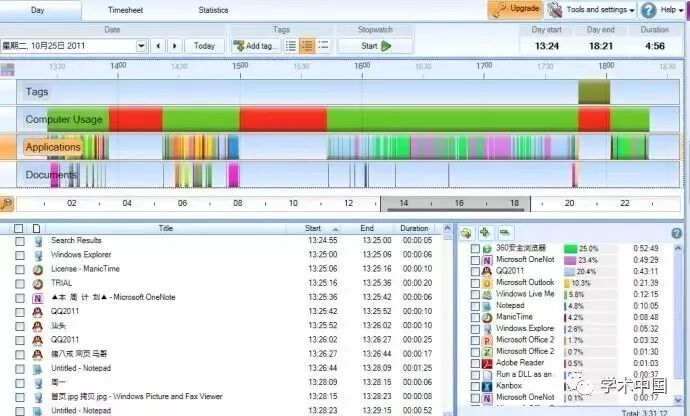
Task: Click the ManicTime icon on License row
Action: click(38, 269)
